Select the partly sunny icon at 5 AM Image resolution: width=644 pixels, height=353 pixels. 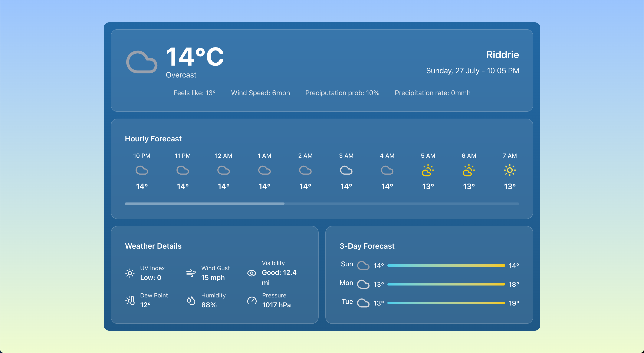[428, 171]
